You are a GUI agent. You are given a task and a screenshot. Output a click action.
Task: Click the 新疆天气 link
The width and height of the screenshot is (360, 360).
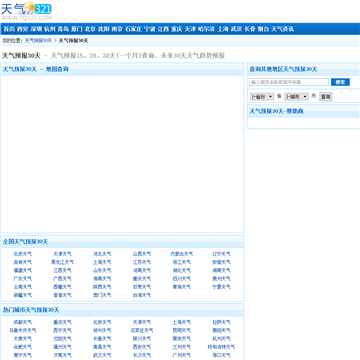coord(23,295)
